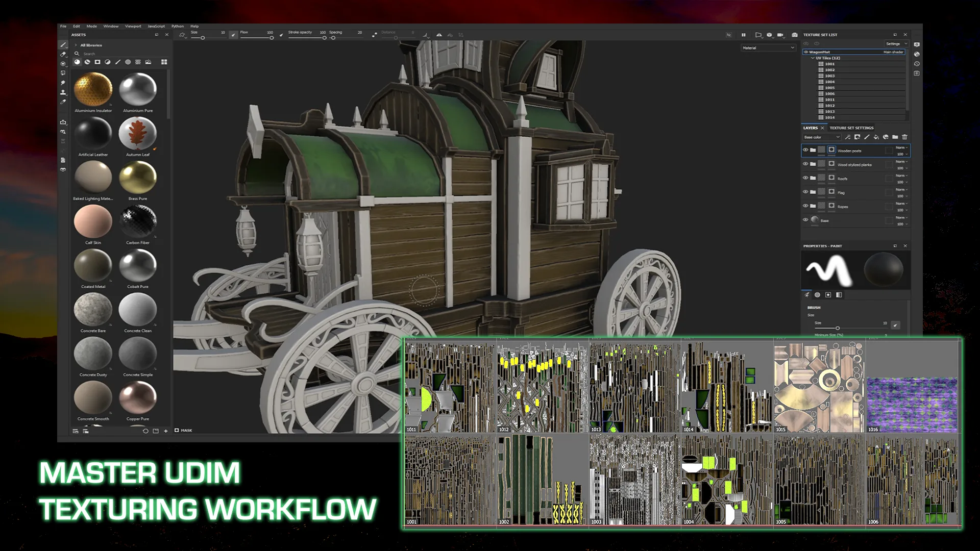Select the Eraser tool in left toolbar
Viewport: 980px width, 551px height.
63,54
